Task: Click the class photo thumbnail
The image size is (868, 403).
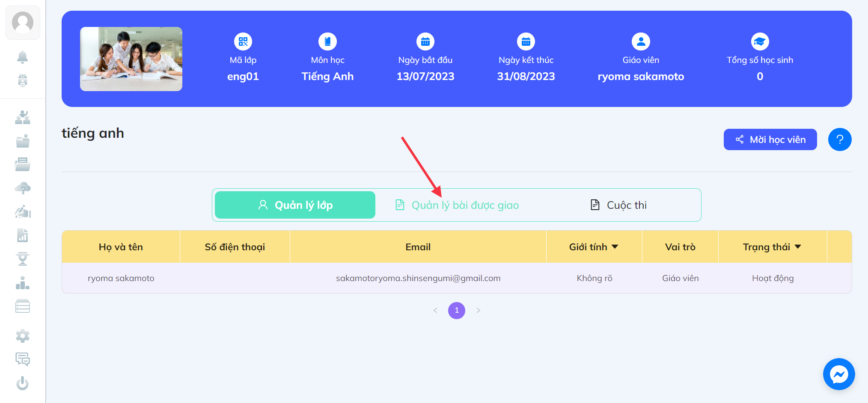Action: click(131, 59)
